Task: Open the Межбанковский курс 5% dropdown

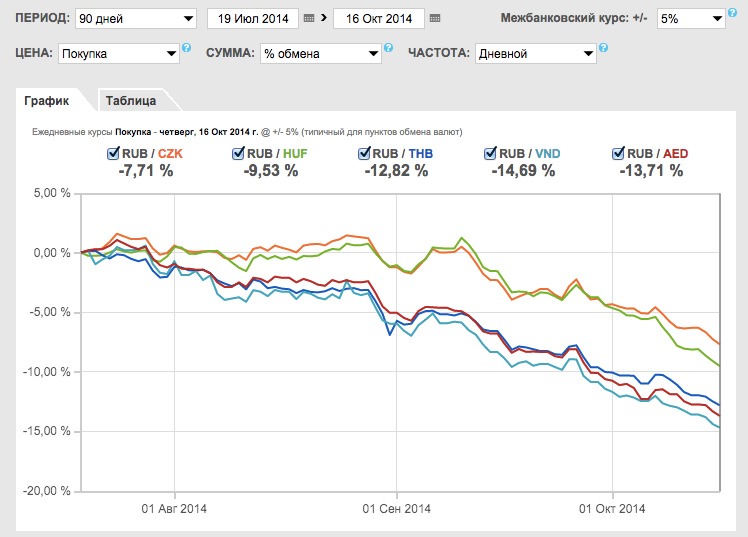Action: tap(690, 19)
